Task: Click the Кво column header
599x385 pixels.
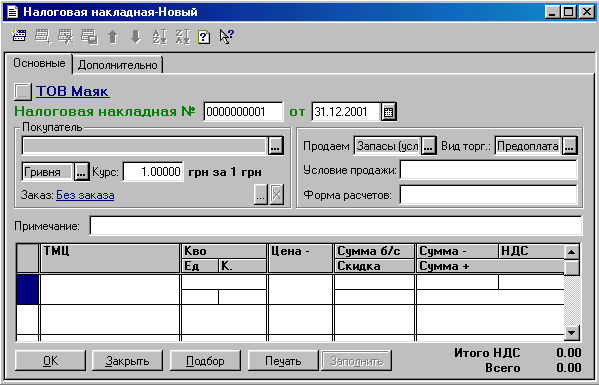Action: coord(224,251)
